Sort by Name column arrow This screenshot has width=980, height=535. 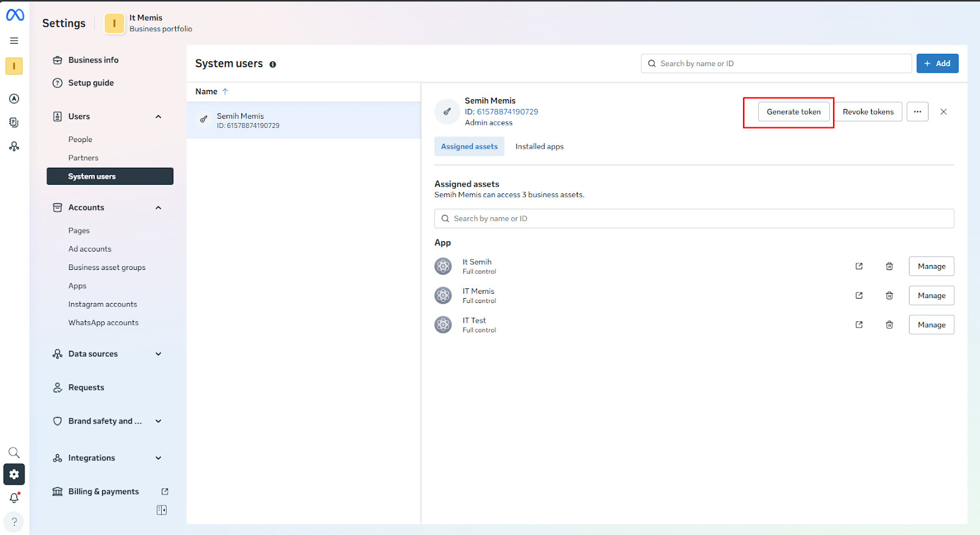click(225, 92)
